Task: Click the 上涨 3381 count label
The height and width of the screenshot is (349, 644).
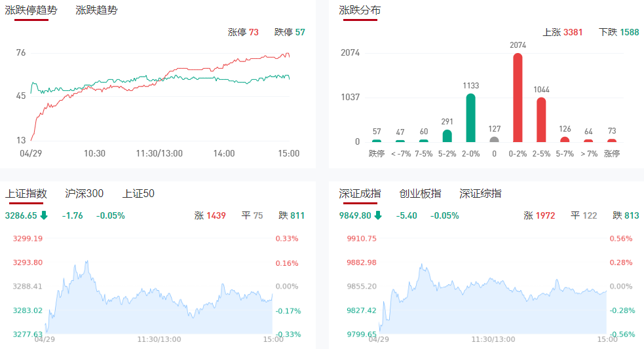Action: (x=563, y=32)
